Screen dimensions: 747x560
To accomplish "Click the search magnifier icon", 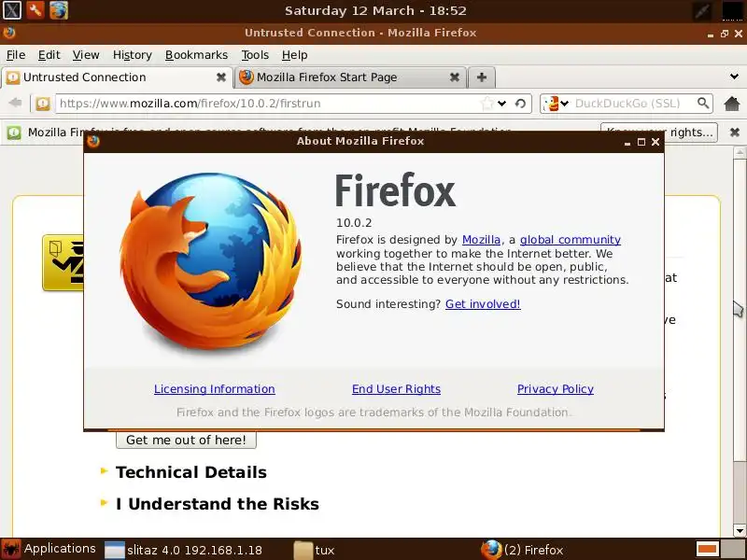I will pos(703,103).
